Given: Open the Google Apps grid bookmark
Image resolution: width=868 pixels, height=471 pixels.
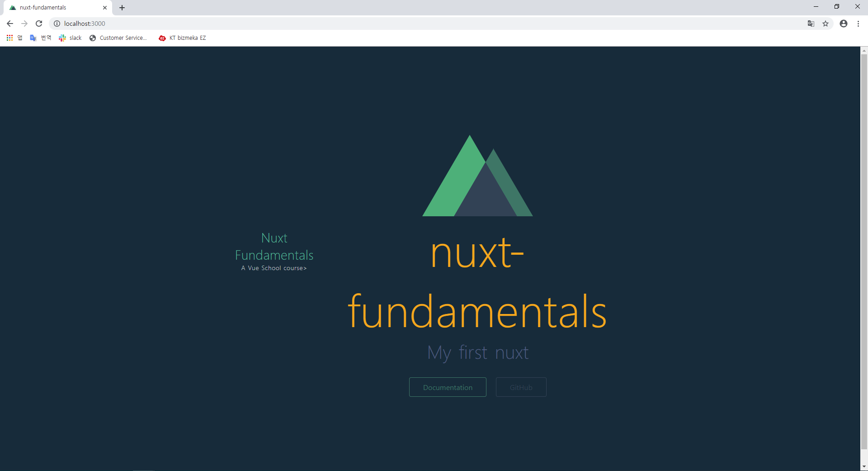Looking at the screenshot, I should pos(9,38).
